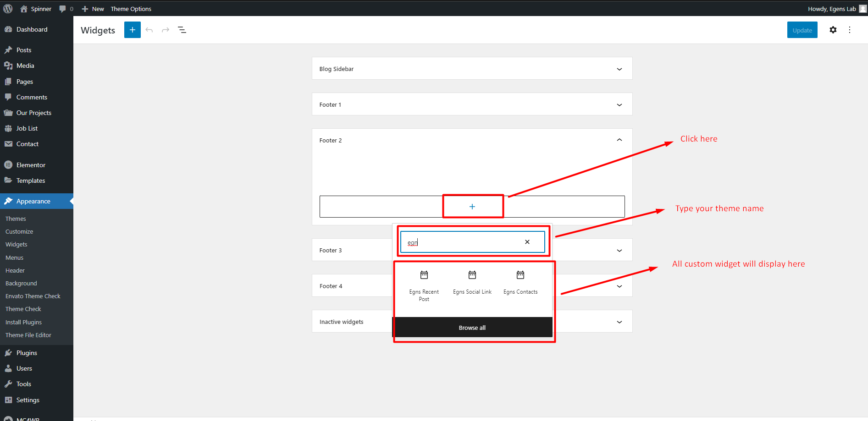Click the Posts pin icon
The width and height of the screenshot is (868, 421).
tap(8, 50)
